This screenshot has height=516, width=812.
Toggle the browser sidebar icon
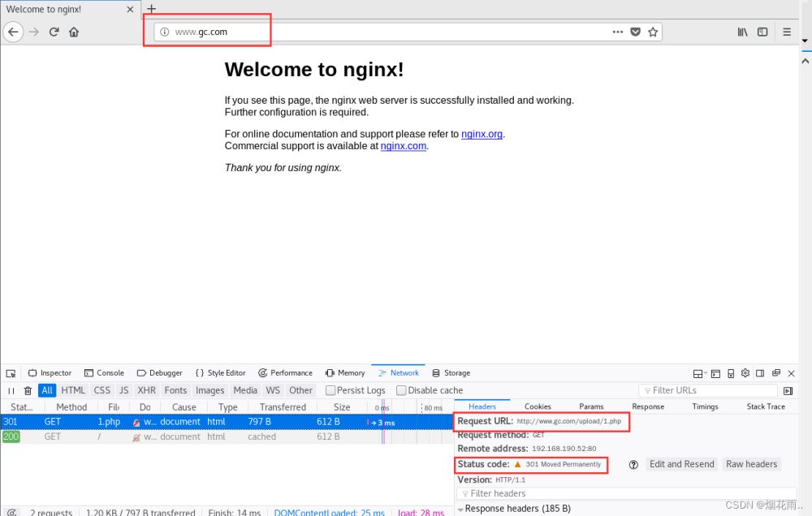click(762, 32)
